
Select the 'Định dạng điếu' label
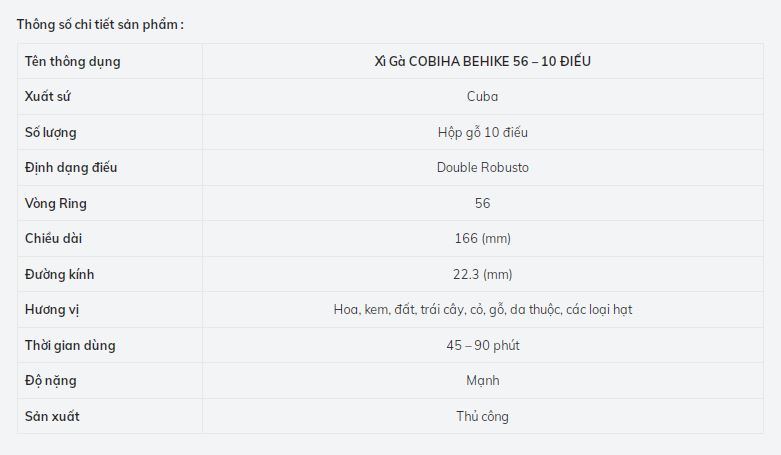71,167
